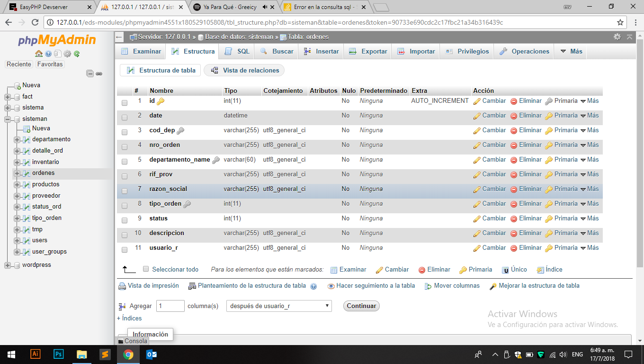Switch to 'Error en la consulta sql' browser tab
Image resolution: width=644 pixels, height=364 pixels.
click(325, 7)
